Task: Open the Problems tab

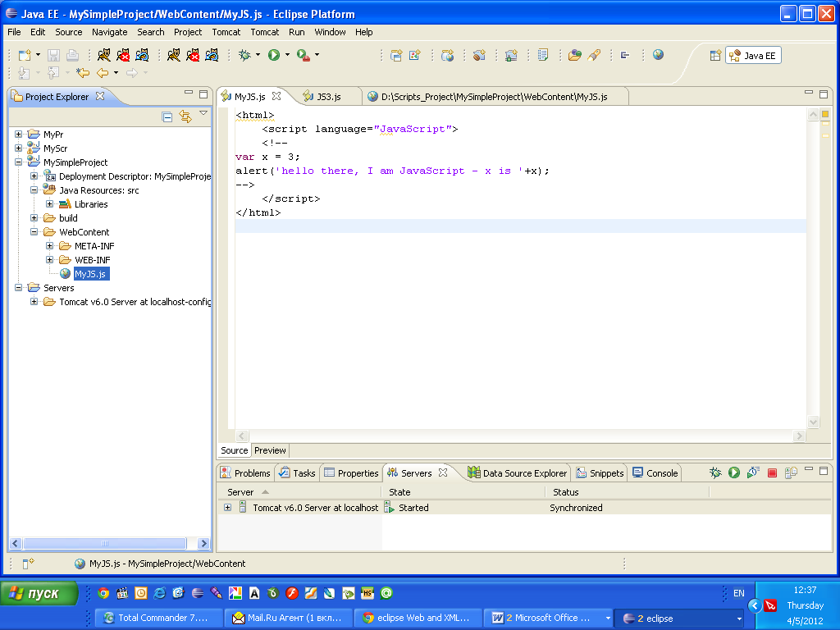Action: pyautogui.click(x=246, y=473)
